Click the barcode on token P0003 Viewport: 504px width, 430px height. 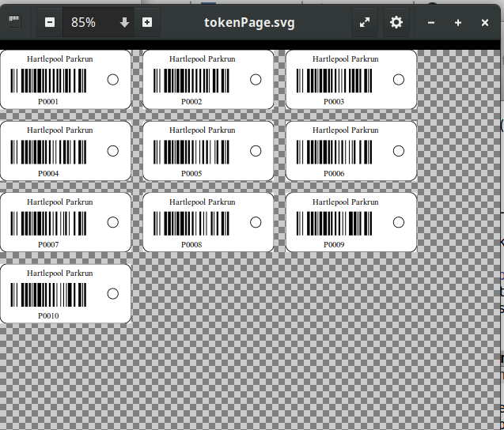pyautogui.click(x=334, y=81)
